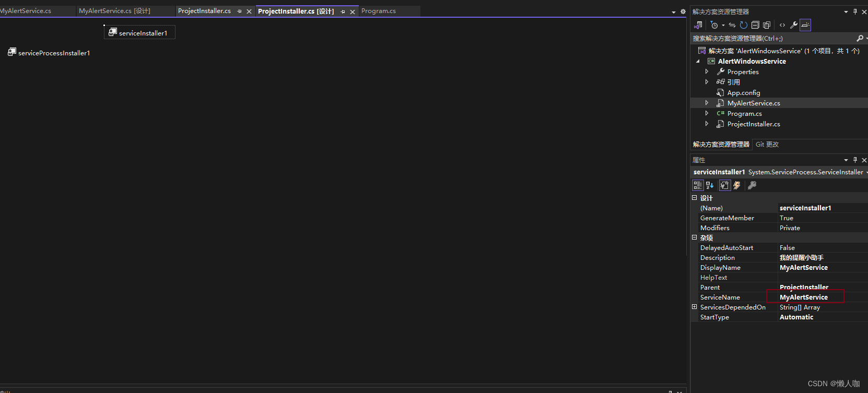This screenshot has height=393, width=868.
Task: Open the pending changes filter dropdown arrow
Action: tap(723, 25)
